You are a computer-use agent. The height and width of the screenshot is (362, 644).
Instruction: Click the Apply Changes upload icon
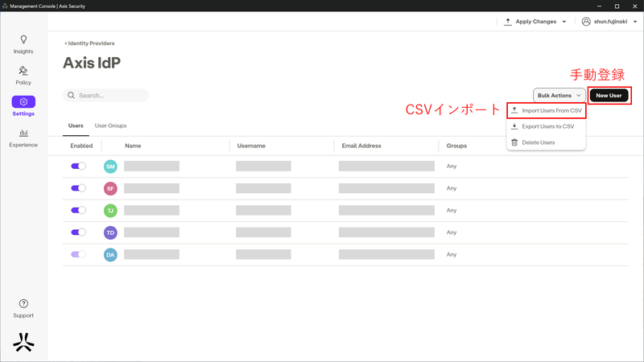[x=508, y=22]
